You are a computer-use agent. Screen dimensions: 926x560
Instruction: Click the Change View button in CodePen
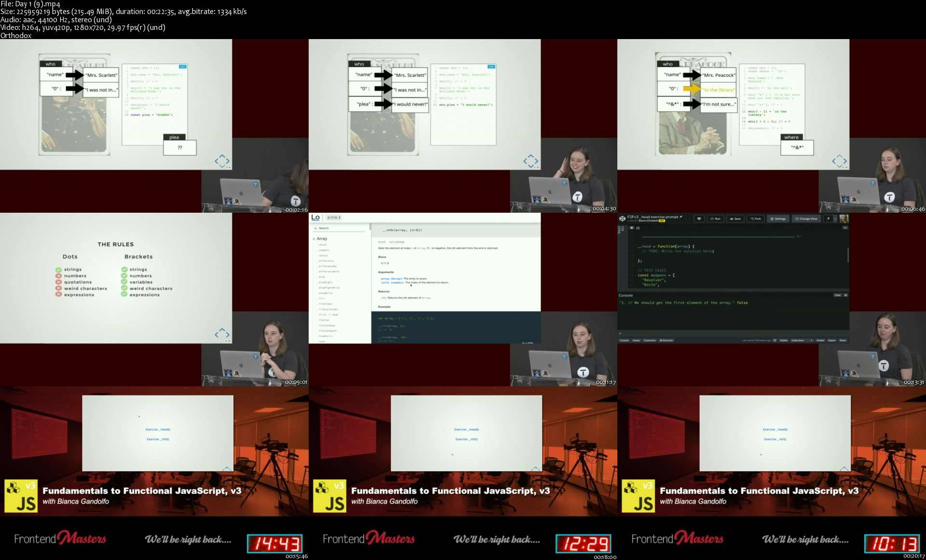pos(806,219)
